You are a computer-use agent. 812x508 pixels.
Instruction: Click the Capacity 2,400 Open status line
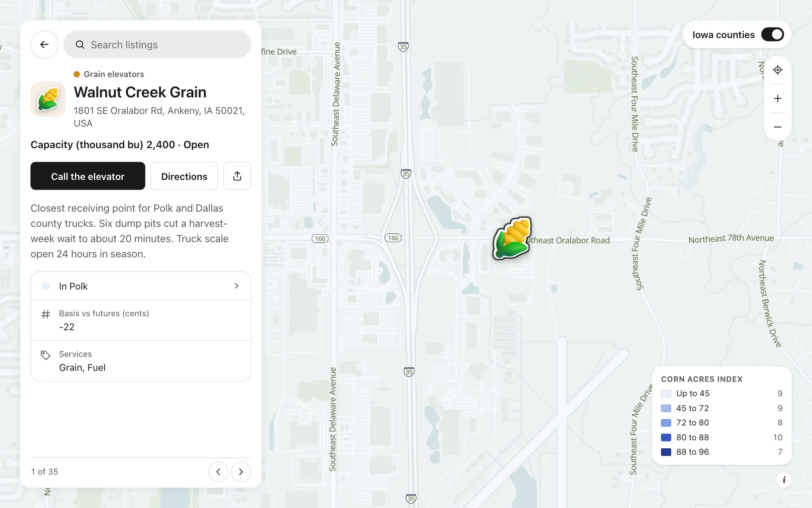coord(120,145)
